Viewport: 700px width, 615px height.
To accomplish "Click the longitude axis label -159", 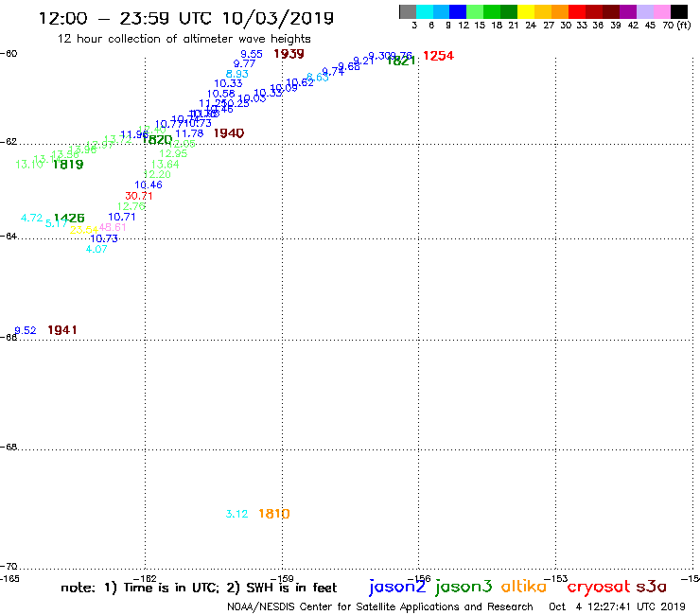I will point(282,578).
